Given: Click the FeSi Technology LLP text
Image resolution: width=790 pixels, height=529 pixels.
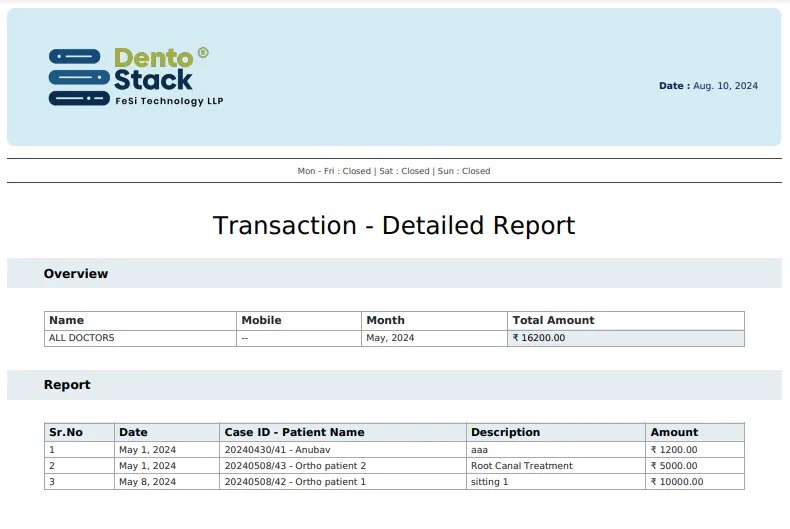Looking at the screenshot, I should point(169,101).
